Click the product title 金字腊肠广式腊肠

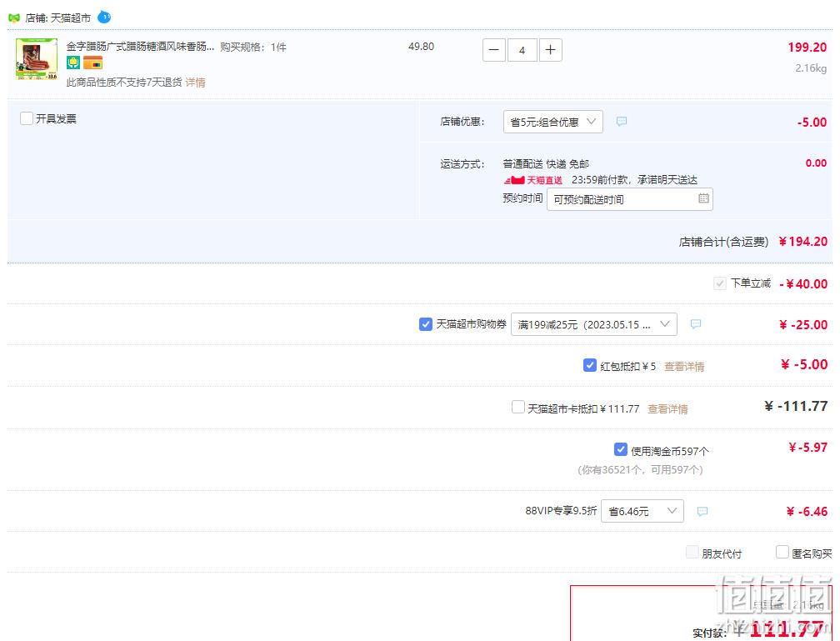click(140, 47)
